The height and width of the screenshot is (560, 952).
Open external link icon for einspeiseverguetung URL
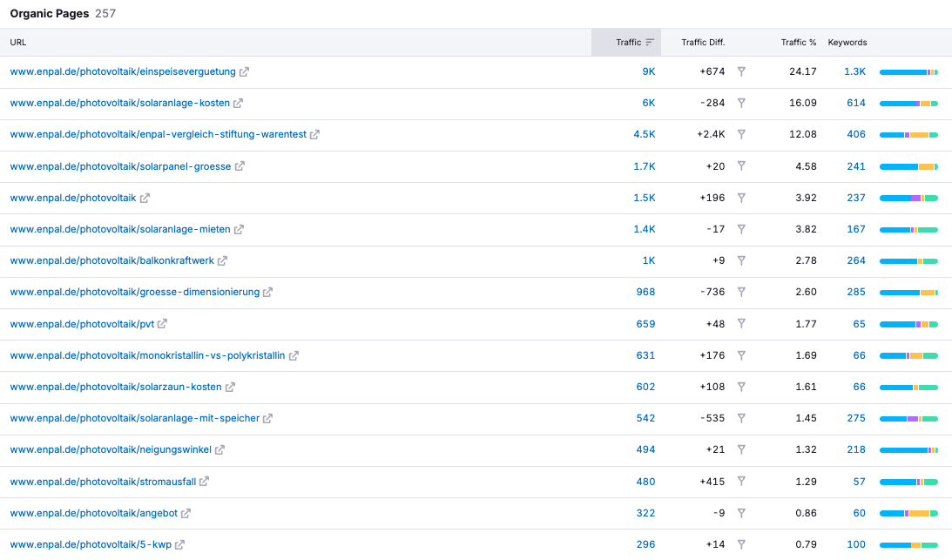coord(244,71)
